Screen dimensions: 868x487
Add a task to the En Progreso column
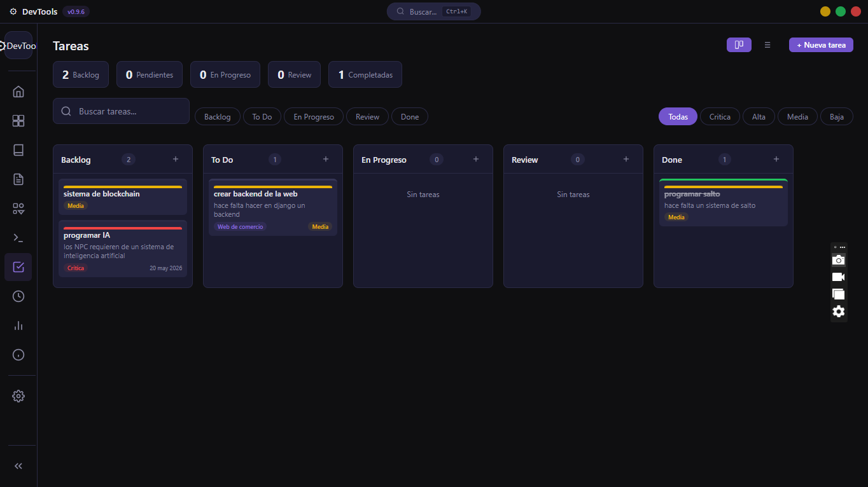pos(476,160)
